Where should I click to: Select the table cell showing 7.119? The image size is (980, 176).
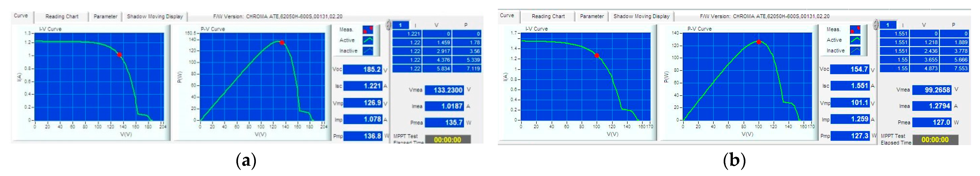pos(467,69)
